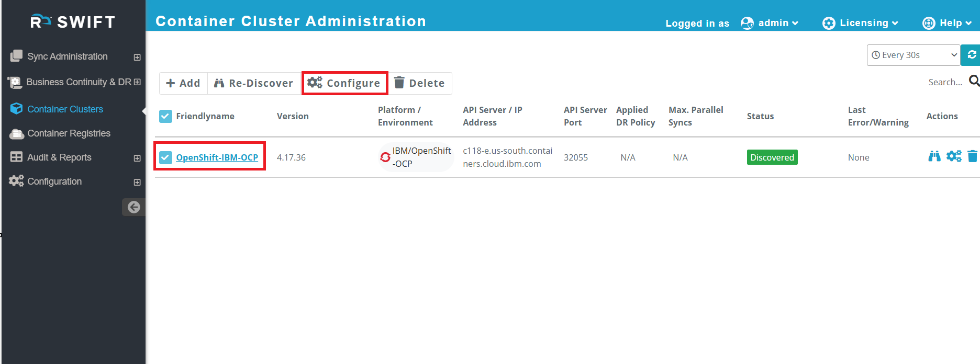Click the green Discovered status badge
980x364 pixels.
[x=772, y=157]
